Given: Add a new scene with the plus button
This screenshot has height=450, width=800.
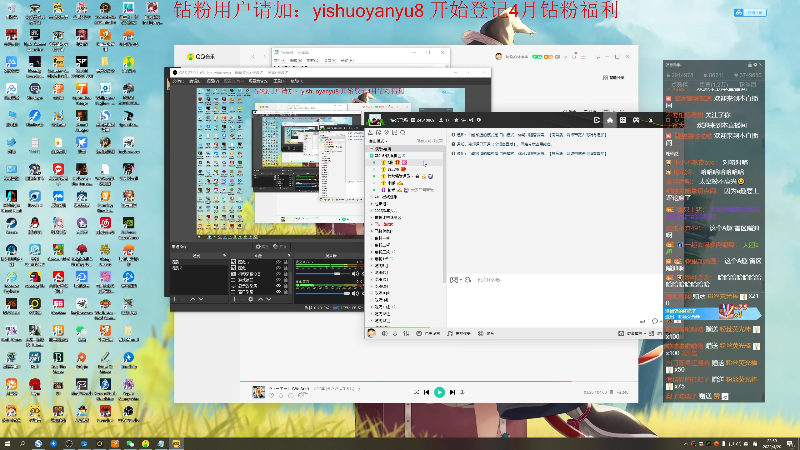Looking at the screenshot, I should 174,299.
